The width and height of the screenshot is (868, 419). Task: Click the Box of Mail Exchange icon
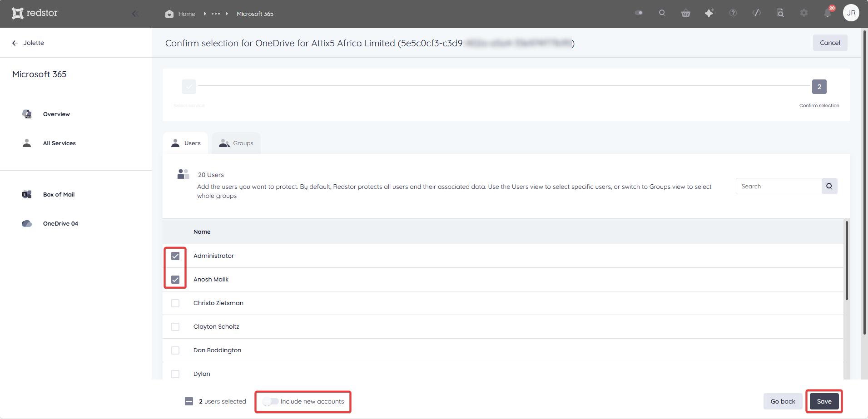click(x=27, y=194)
